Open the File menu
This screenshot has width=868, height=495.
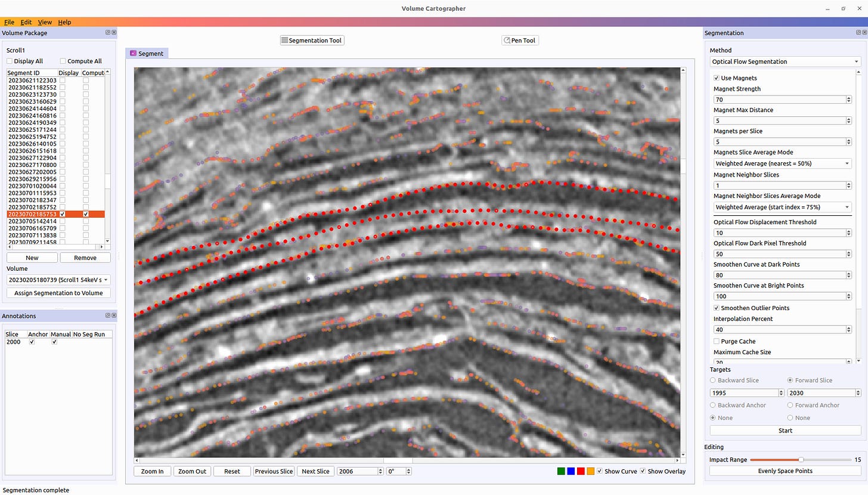[9, 22]
